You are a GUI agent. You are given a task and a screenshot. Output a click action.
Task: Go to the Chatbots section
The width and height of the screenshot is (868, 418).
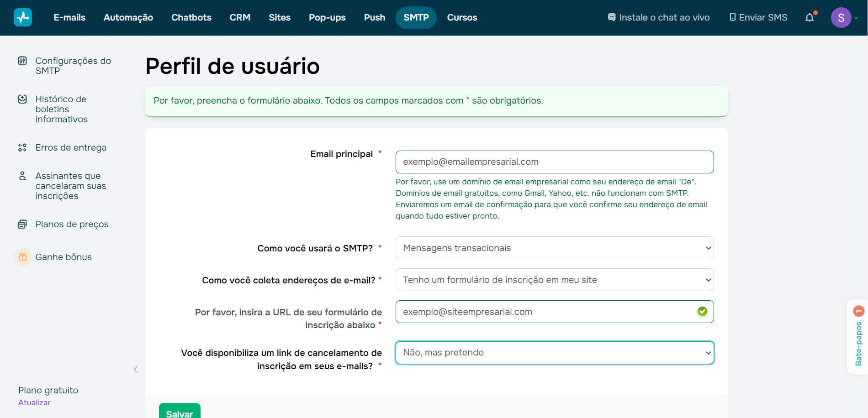[x=191, y=17]
